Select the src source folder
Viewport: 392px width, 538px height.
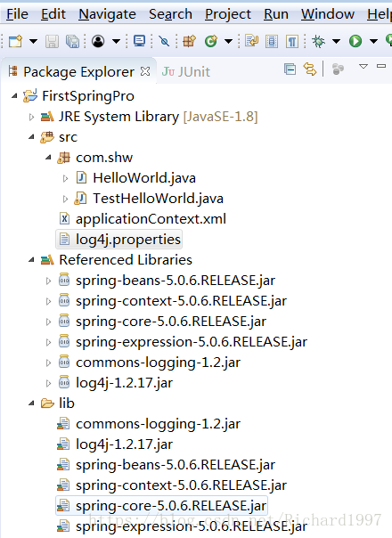coord(68,137)
